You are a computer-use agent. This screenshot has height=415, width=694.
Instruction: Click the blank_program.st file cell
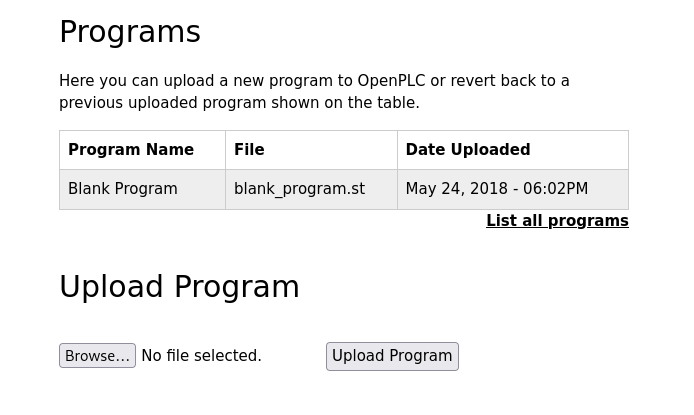pos(311,189)
